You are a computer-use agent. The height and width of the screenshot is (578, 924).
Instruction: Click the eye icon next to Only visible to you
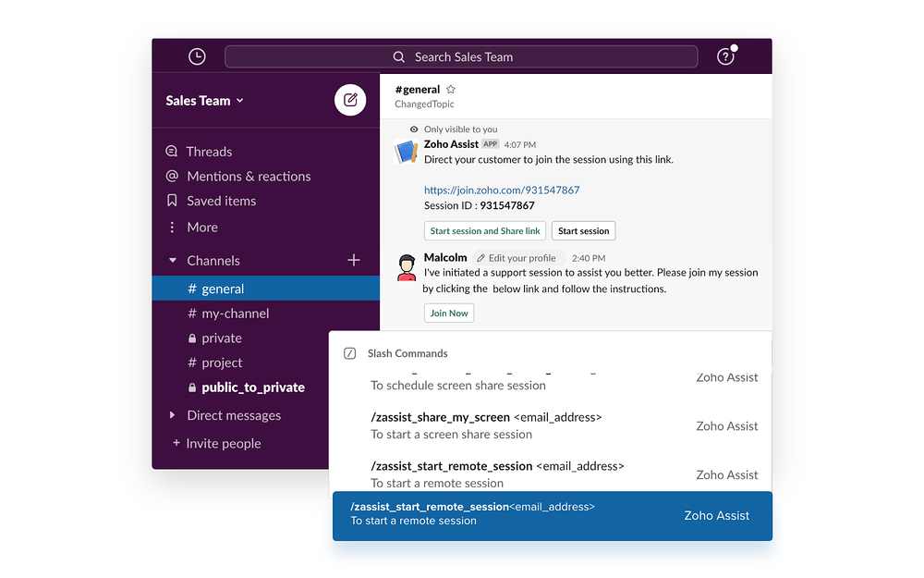tap(414, 129)
